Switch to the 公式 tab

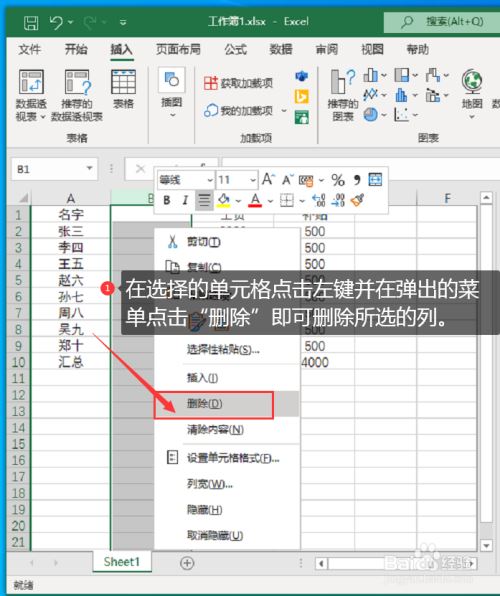coord(235,49)
